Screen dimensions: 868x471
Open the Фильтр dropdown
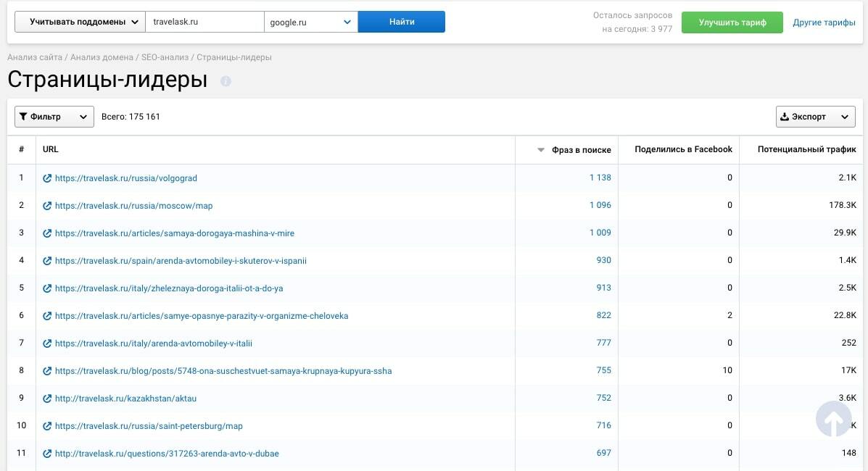[x=54, y=117]
